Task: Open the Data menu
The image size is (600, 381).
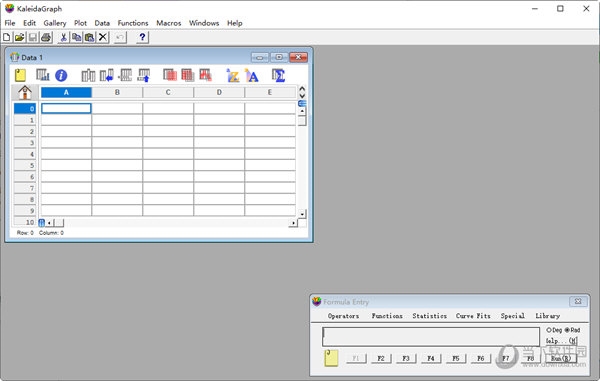Action: [102, 23]
